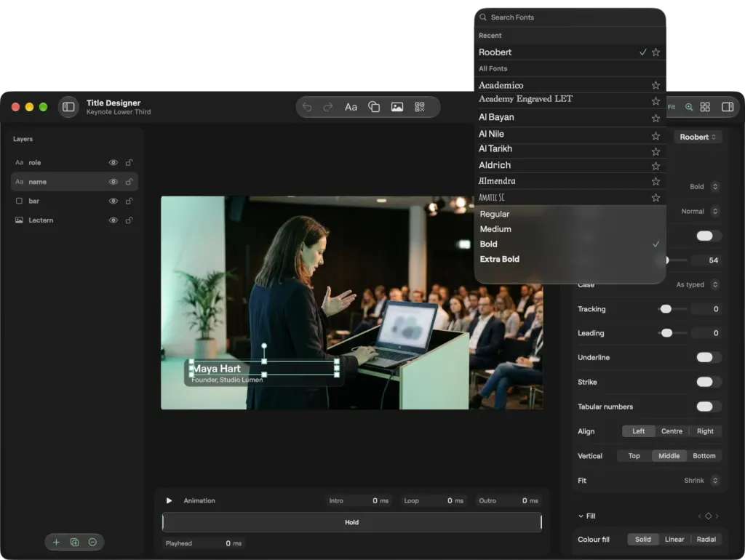Open the Roobert font family dropdown

[697, 137]
